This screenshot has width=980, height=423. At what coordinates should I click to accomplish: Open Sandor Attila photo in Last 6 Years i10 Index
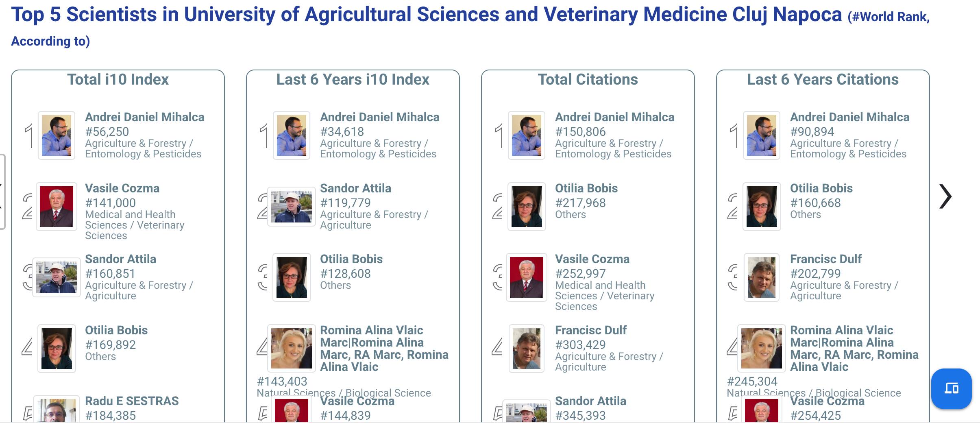coord(292,207)
